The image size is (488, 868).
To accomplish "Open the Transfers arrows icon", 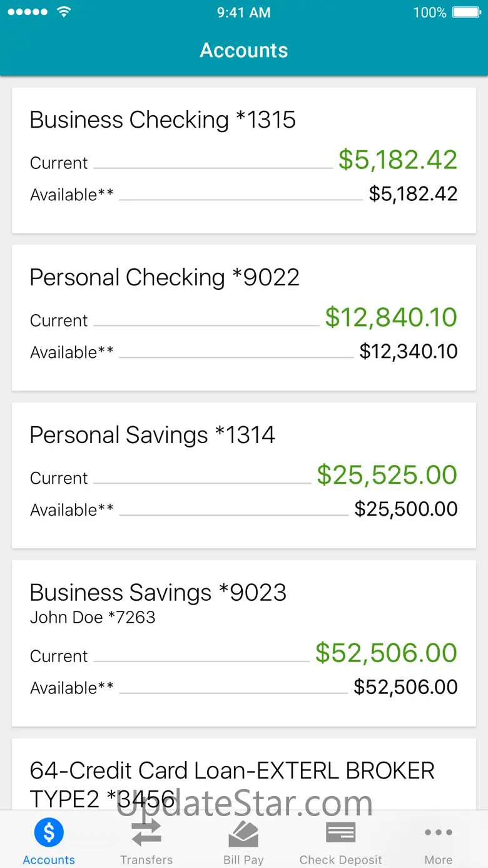I will [x=146, y=833].
